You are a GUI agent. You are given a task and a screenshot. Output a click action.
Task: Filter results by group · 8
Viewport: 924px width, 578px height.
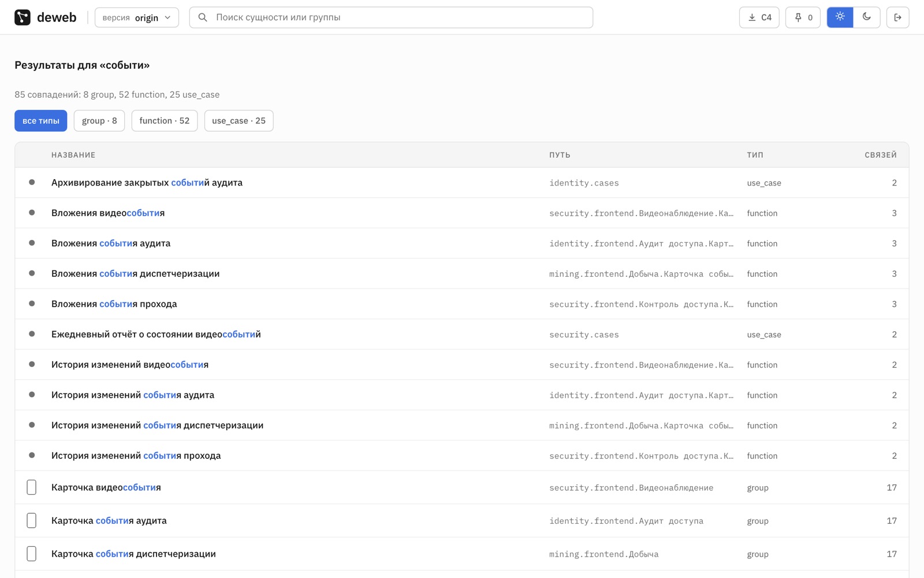[x=99, y=121]
